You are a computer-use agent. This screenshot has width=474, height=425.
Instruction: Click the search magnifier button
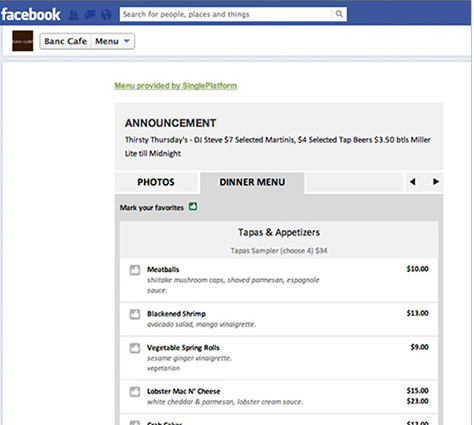339,14
